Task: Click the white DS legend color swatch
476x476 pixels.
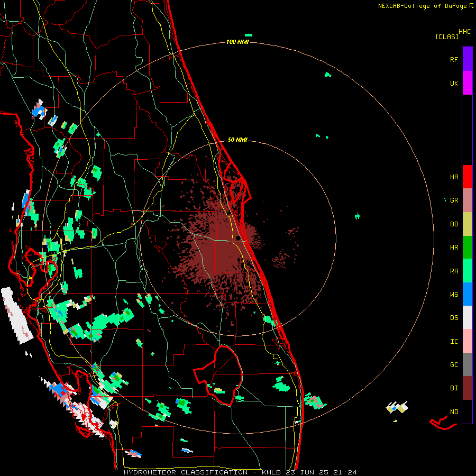Action: 467,317
